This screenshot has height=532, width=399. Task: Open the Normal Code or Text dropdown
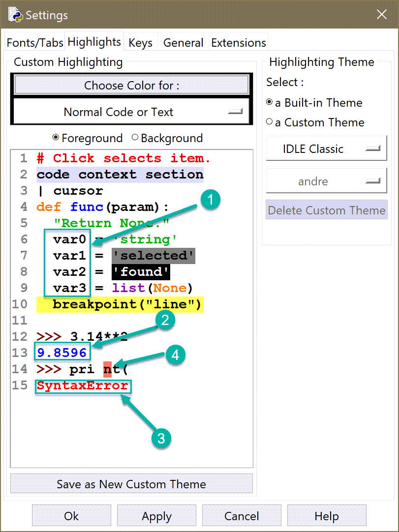(131, 112)
